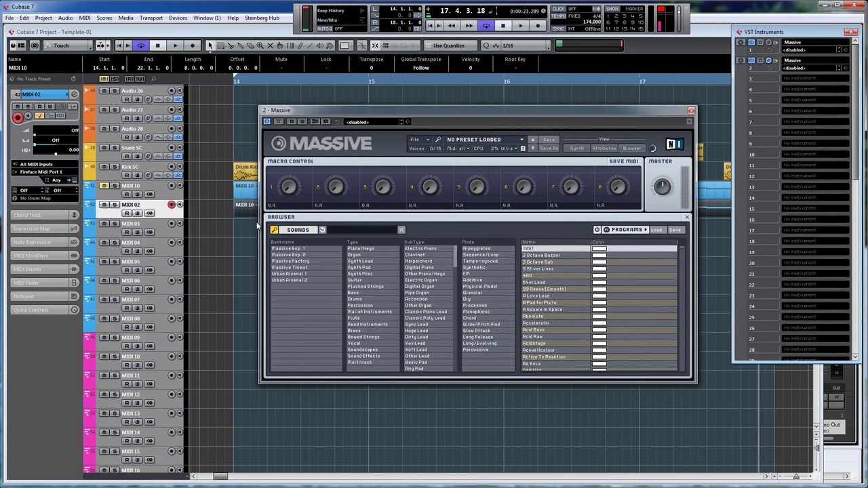The width and height of the screenshot is (868, 488).
Task: Open the Project menu
Action: coord(43,18)
